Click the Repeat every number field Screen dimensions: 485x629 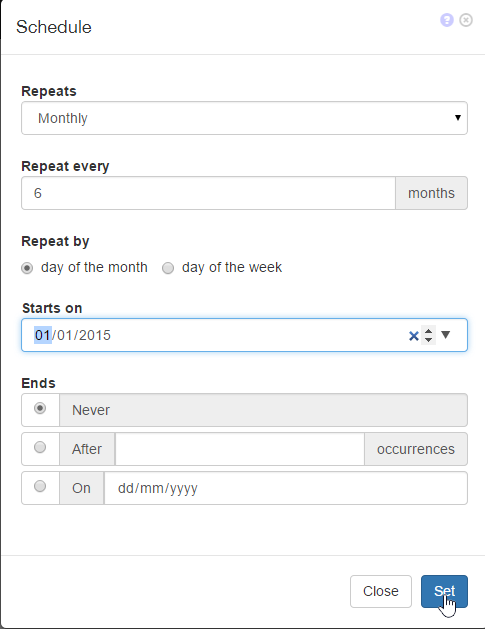pyautogui.click(x=209, y=193)
